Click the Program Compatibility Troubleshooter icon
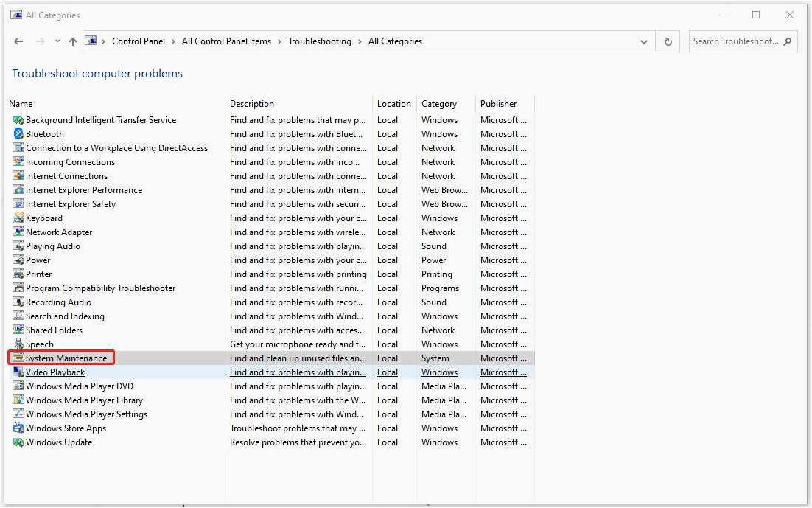 [18, 288]
